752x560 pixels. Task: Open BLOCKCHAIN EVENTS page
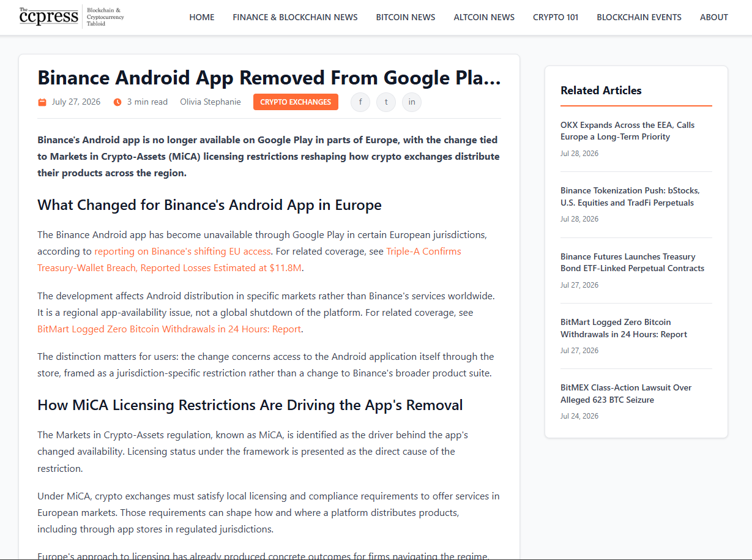[x=639, y=17]
